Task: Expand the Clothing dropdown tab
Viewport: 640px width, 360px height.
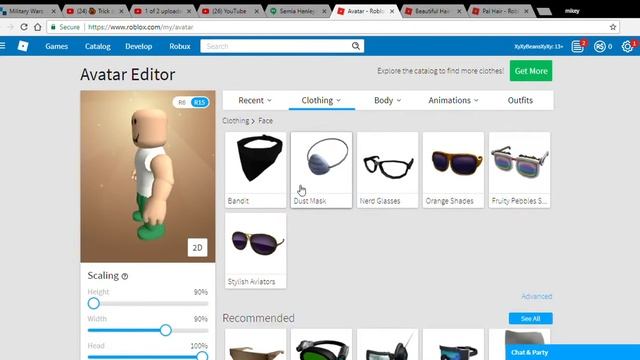Action: point(321,100)
